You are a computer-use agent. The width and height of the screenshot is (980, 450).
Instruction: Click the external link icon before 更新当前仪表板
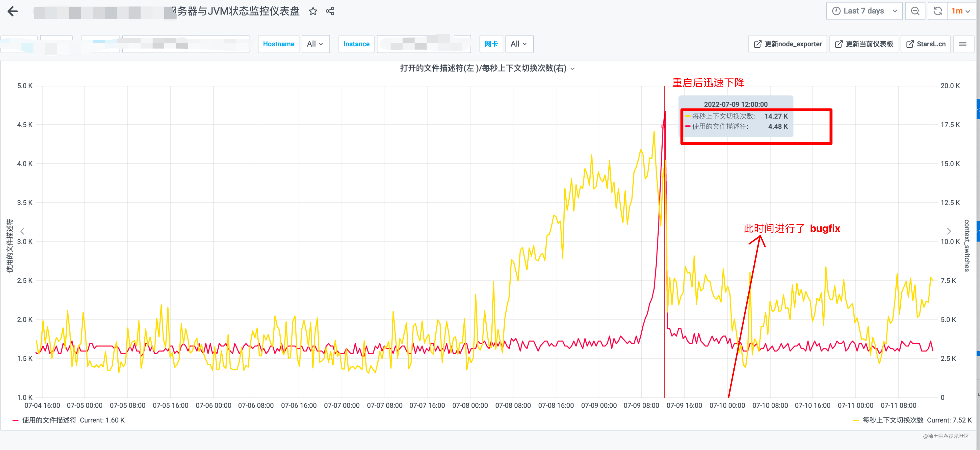839,44
